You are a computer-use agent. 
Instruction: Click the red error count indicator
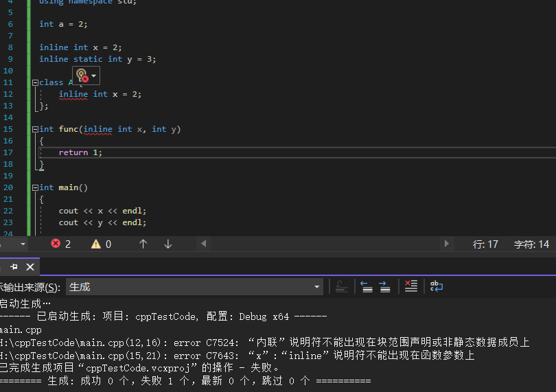point(60,244)
